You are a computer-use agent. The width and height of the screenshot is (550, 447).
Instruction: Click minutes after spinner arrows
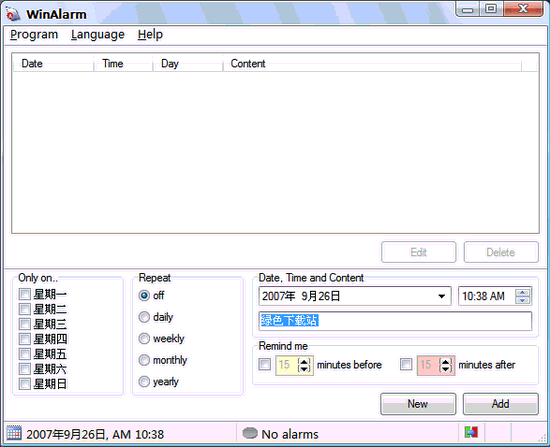click(445, 365)
